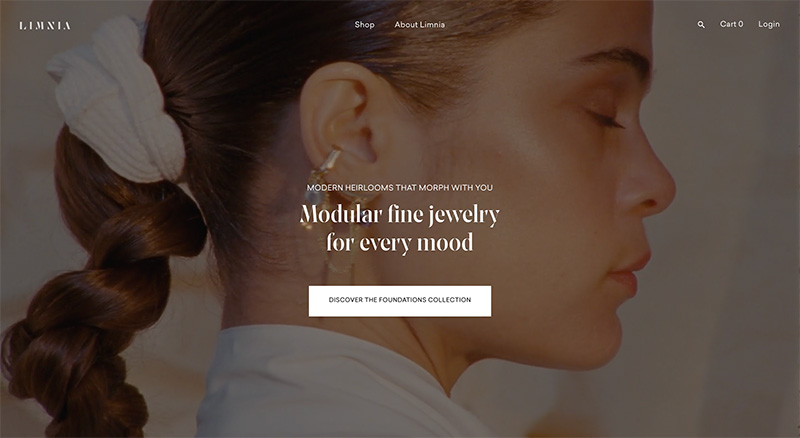Screen dimensions: 800x438
Task: Go to About Limnia page
Action: tap(419, 25)
